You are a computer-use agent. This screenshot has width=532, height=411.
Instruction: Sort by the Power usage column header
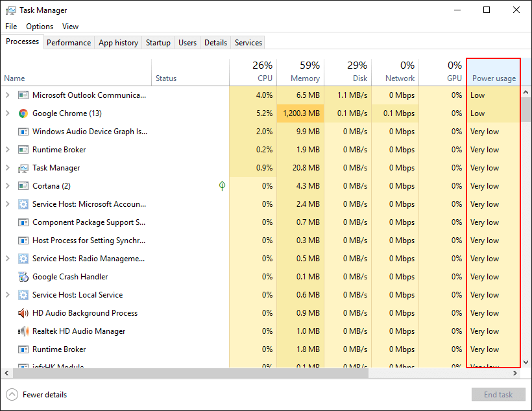click(x=494, y=72)
